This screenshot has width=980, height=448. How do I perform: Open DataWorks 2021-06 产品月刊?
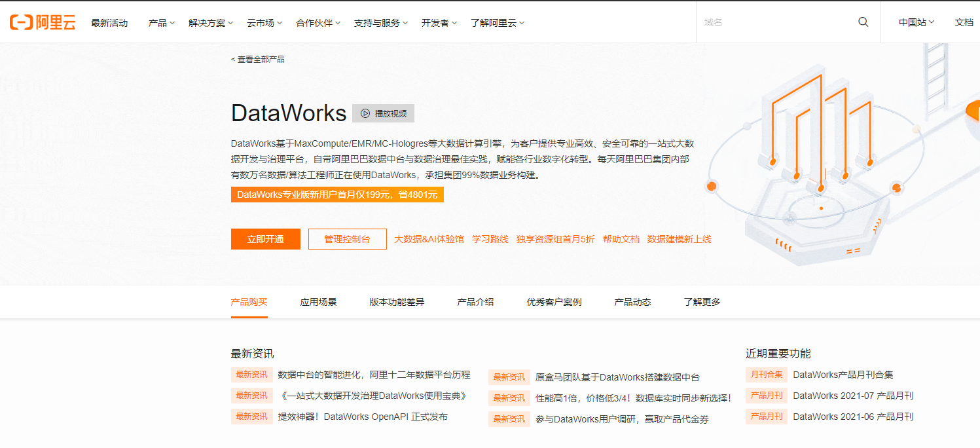tap(853, 417)
